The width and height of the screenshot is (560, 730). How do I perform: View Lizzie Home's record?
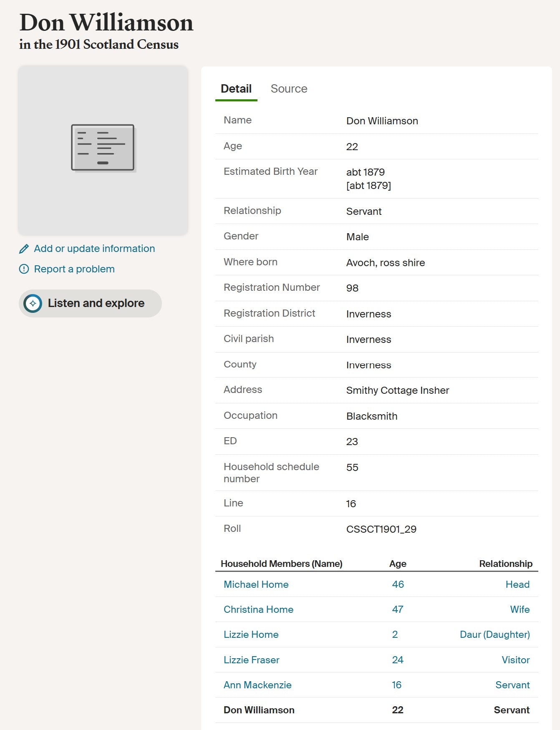point(251,634)
